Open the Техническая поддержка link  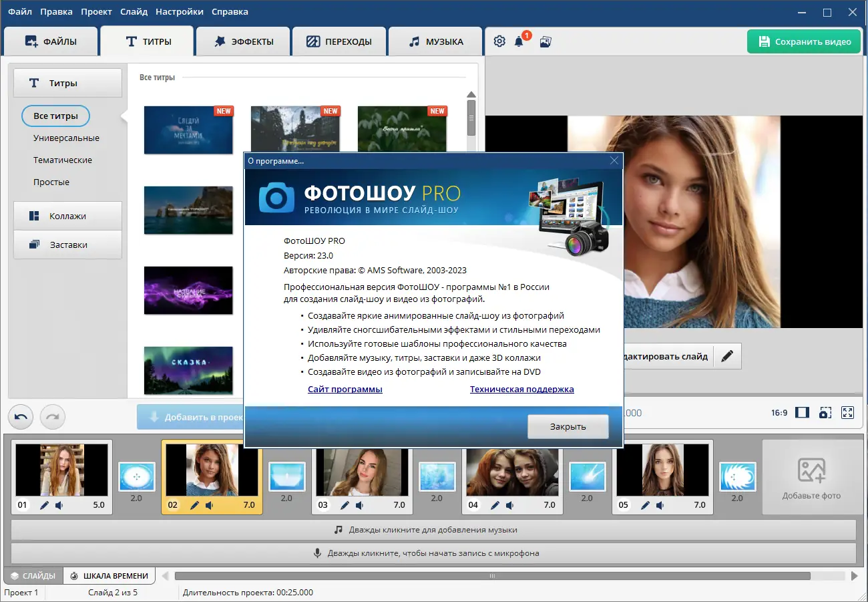[522, 389]
